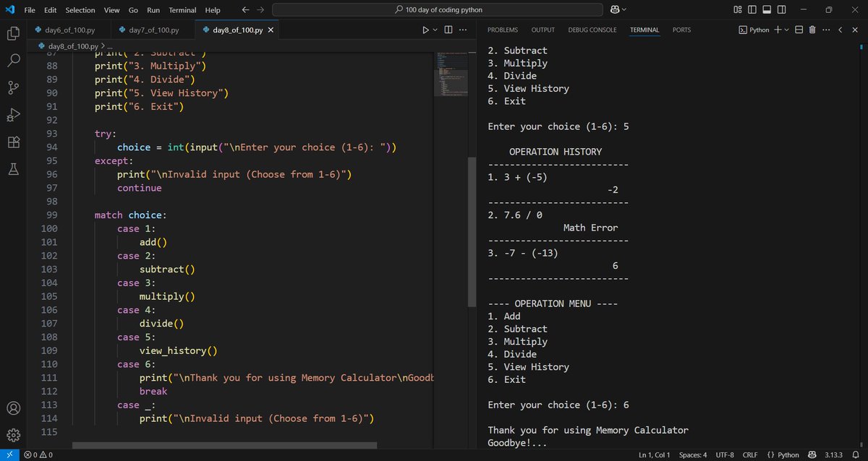Image resolution: width=868 pixels, height=461 pixels.
Task: Open the Selection menu
Action: tap(80, 9)
